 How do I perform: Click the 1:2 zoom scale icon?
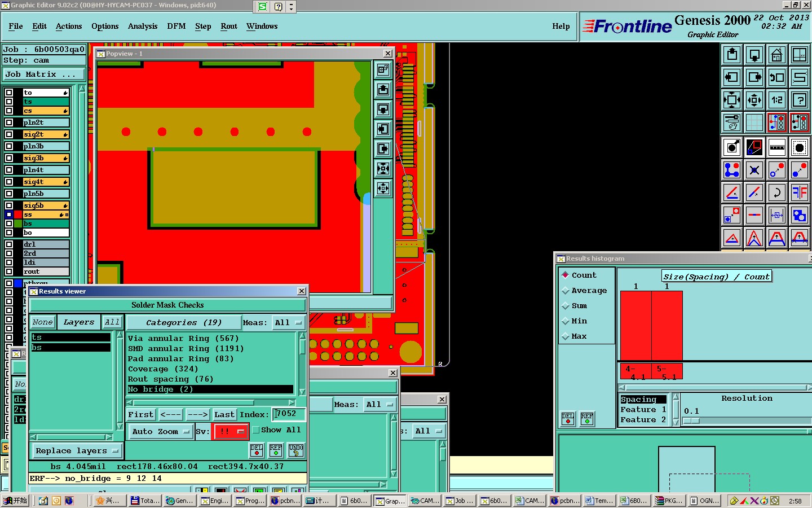click(x=777, y=100)
